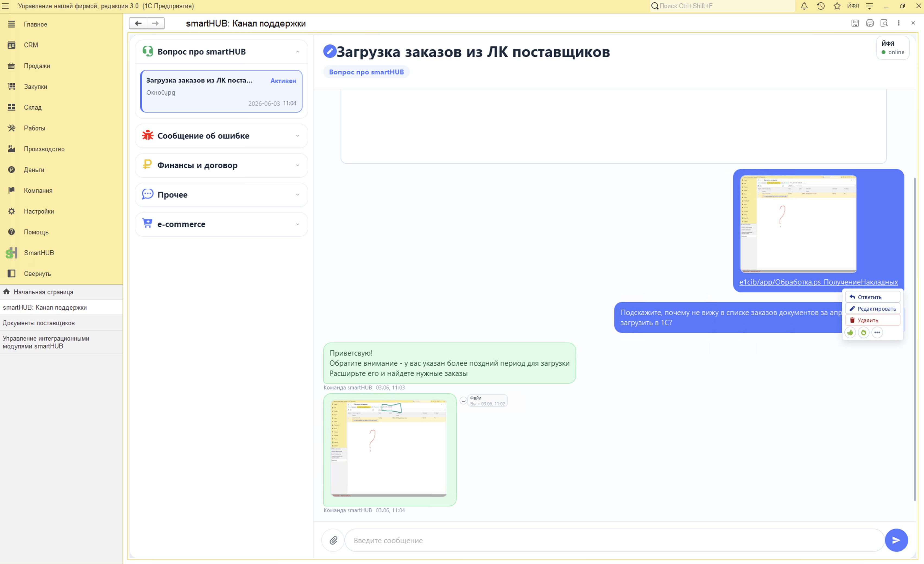The width and height of the screenshot is (924, 564).
Task: Open the Настройки section
Action: [x=62, y=211]
